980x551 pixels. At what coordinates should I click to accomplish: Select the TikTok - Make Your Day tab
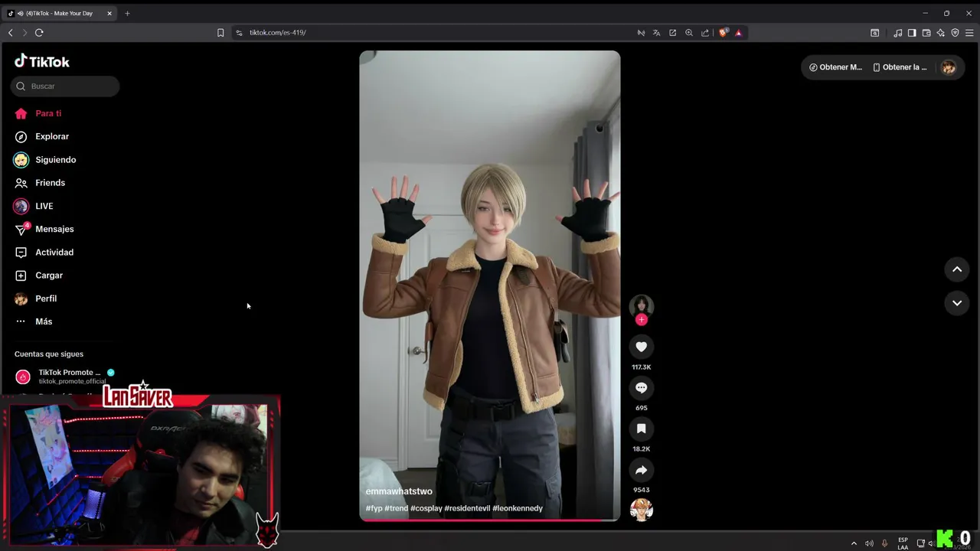[60, 13]
